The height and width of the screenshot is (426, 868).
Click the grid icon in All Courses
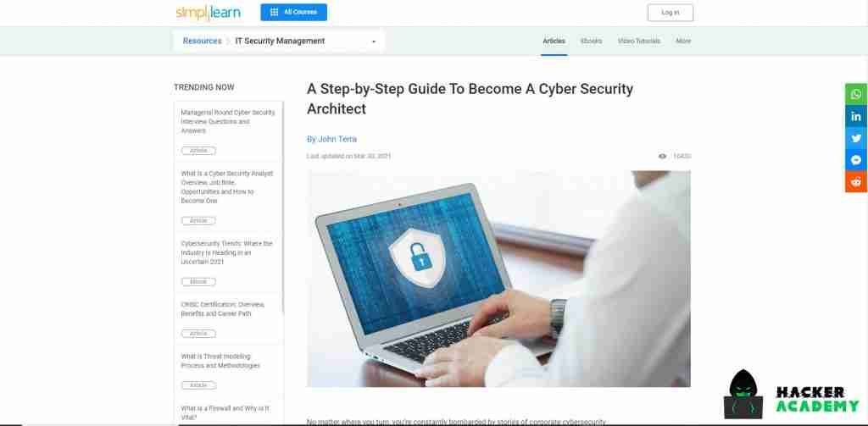pyautogui.click(x=274, y=12)
